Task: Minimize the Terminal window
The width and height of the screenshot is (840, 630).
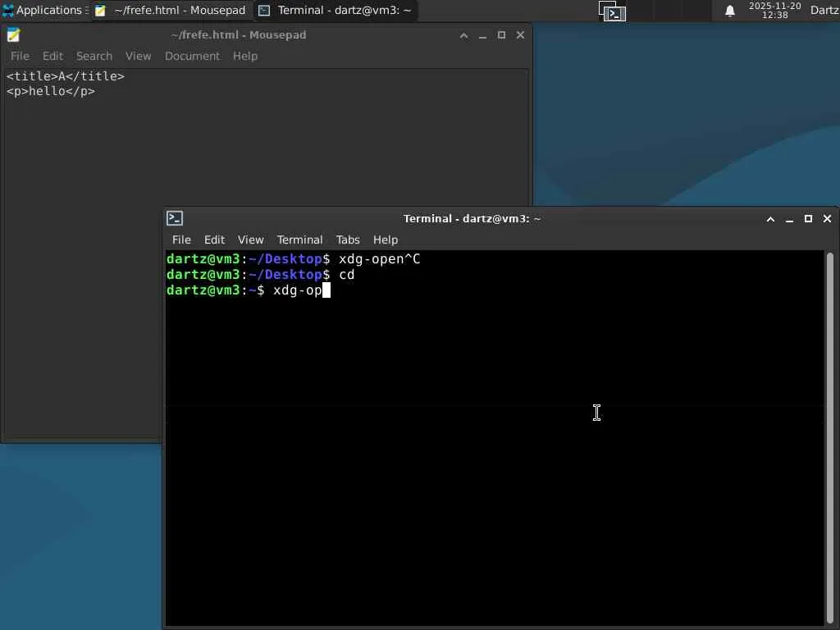Action: click(x=789, y=219)
